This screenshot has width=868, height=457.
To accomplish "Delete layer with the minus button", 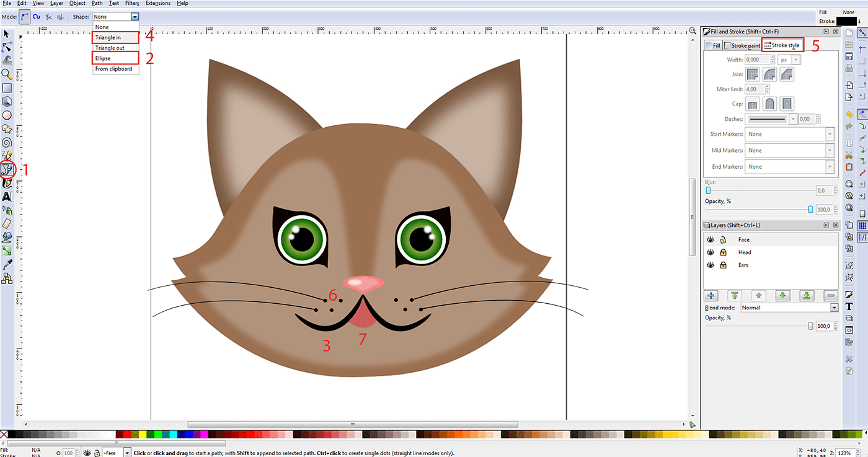I will click(x=831, y=296).
